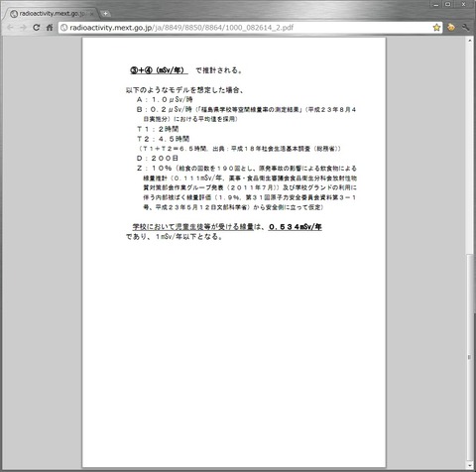Click the bold '0.534mSv/年' value
476x472 pixels.
point(296,227)
